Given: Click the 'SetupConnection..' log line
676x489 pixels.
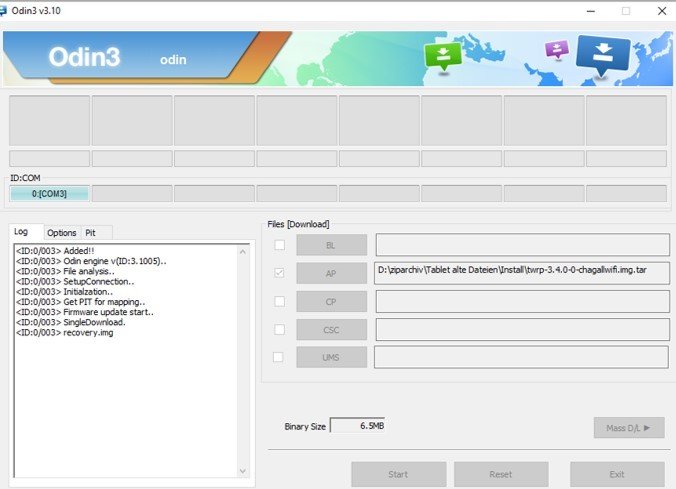Looking at the screenshot, I should coord(75,282).
